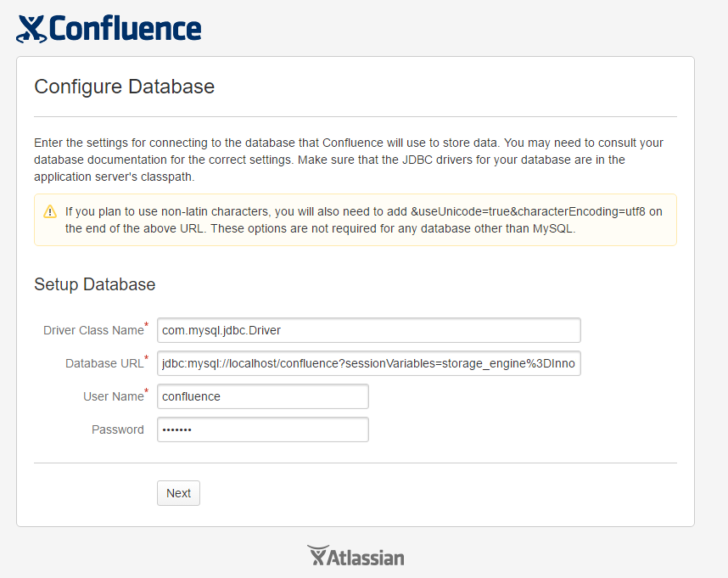Click the Atlassian figure icon in footer
The height and width of the screenshot is (578, 728).
coord(318,555)
